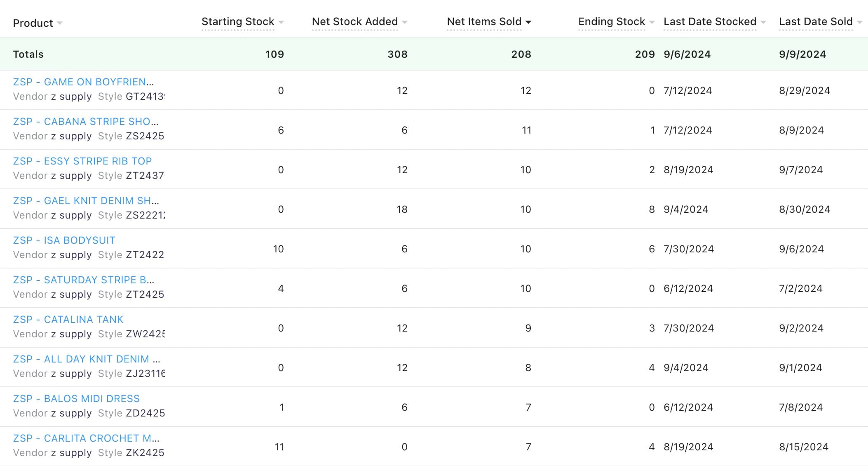
Task: Click ZSP - BALOS MIDI DRESS product entry
Action: tap(76, 399)
